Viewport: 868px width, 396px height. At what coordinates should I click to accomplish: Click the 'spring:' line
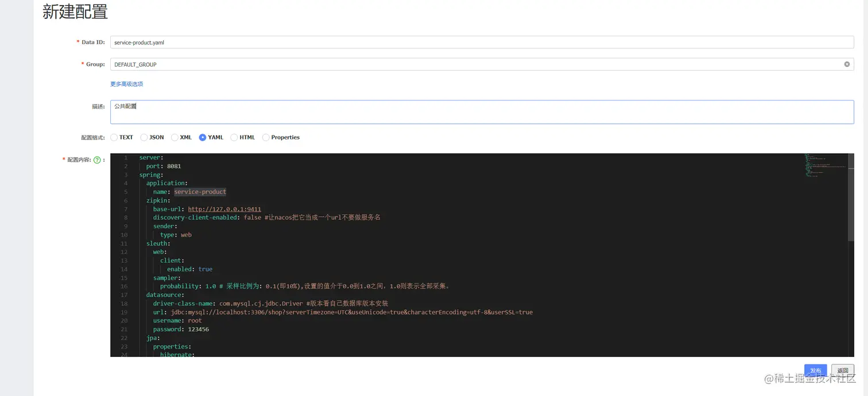[x=151, y=174]
